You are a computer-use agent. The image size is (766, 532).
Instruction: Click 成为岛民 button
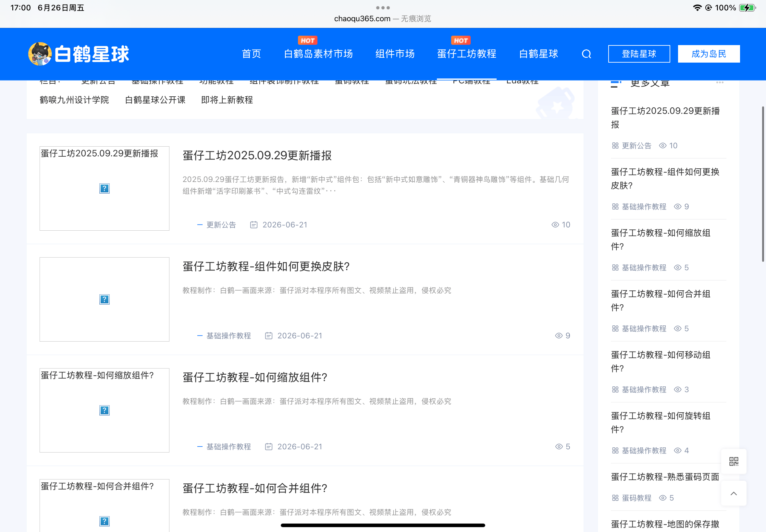(x=709, y=54)
